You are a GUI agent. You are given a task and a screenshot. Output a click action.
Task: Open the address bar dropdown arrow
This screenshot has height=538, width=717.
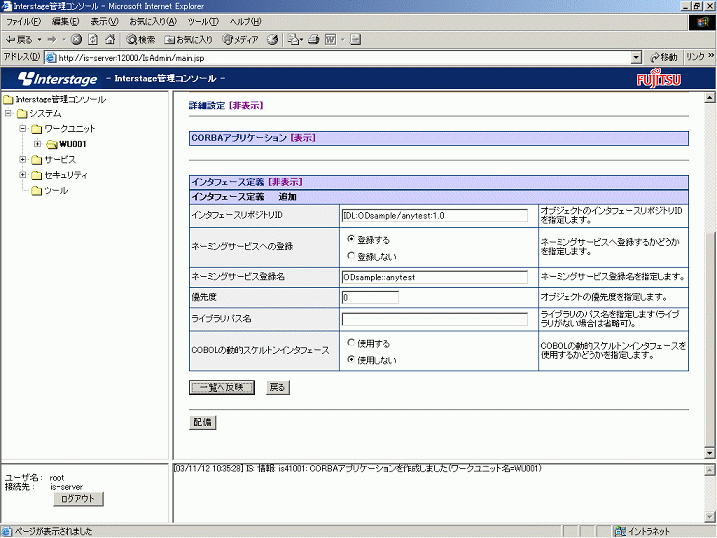click(x=636, y=58)
